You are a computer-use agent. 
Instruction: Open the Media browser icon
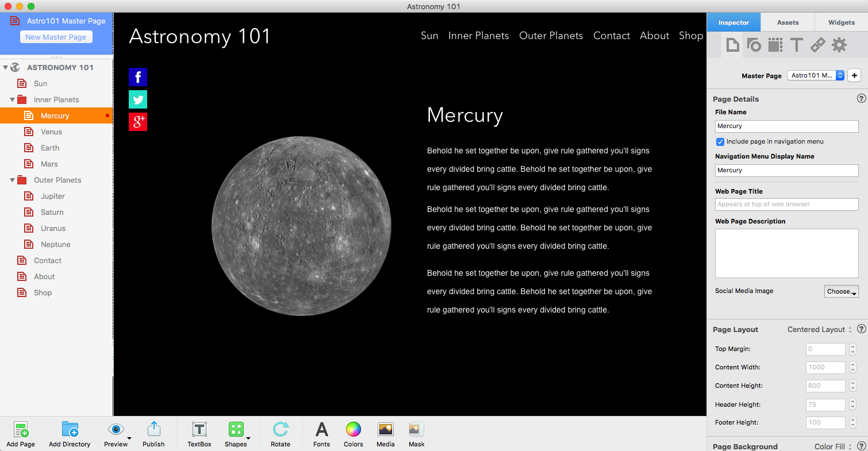pos(385,430)
